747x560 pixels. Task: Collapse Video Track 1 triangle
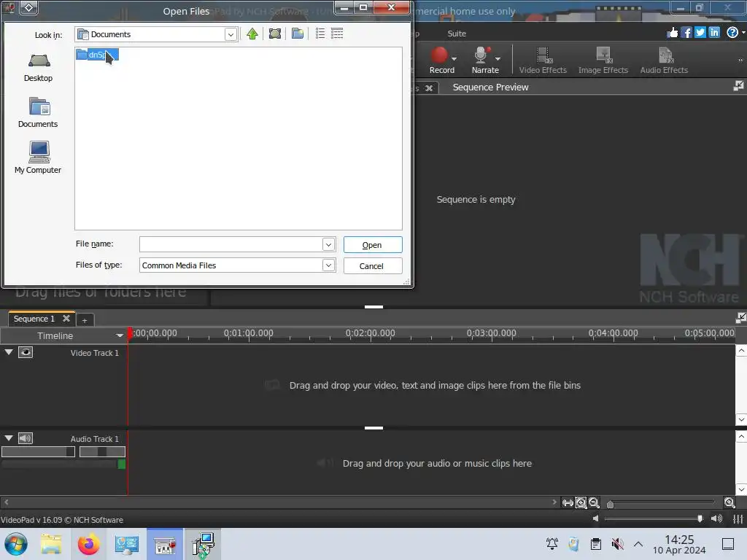point(9,352)
